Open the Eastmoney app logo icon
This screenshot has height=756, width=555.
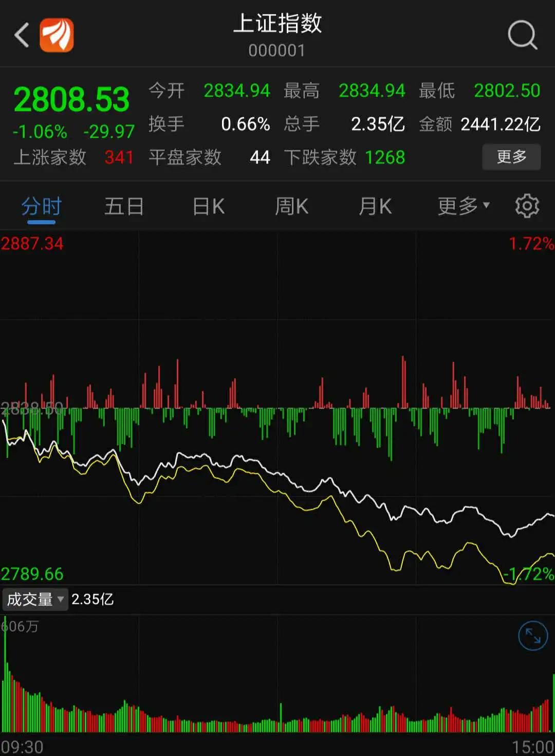pyautogui.click(x=57, y=36)
